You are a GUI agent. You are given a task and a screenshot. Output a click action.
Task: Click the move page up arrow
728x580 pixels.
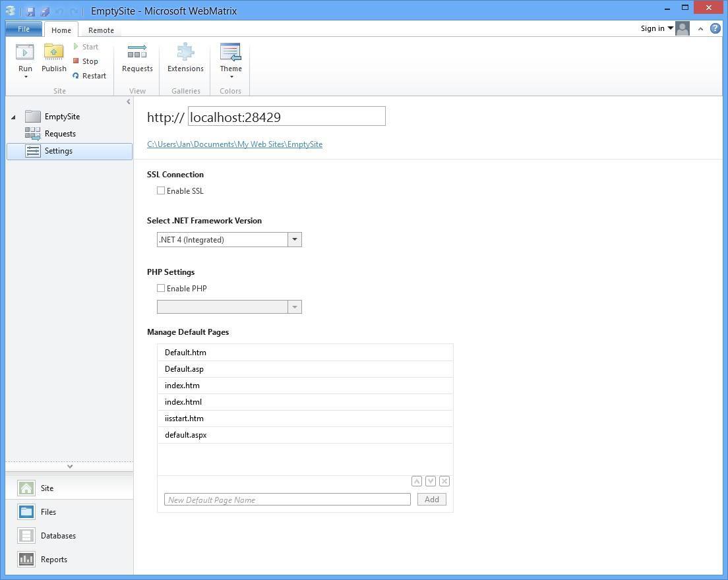417,481
